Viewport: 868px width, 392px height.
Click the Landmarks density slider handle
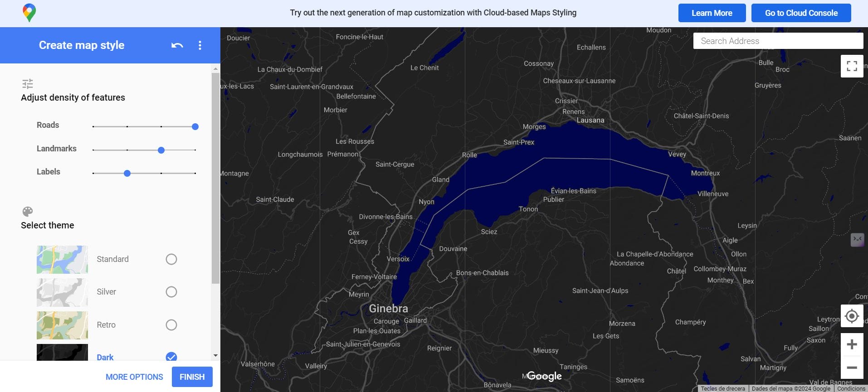[161, 150]
